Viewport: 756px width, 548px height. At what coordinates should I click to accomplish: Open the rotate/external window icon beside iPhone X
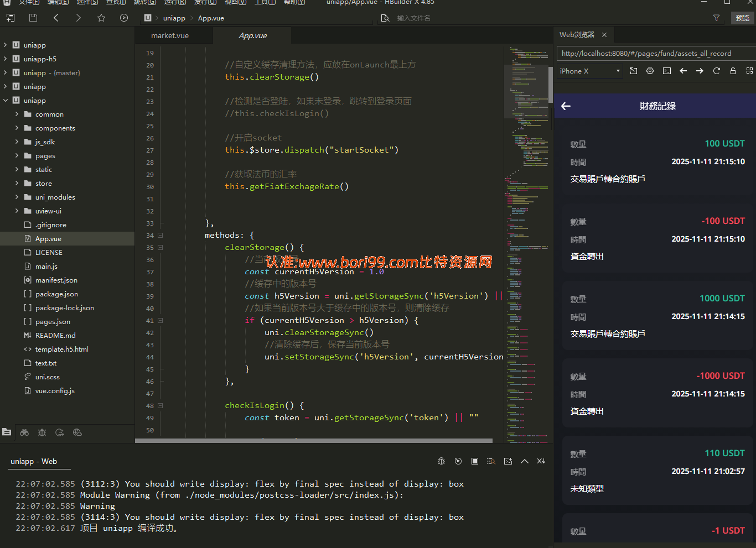634,71
